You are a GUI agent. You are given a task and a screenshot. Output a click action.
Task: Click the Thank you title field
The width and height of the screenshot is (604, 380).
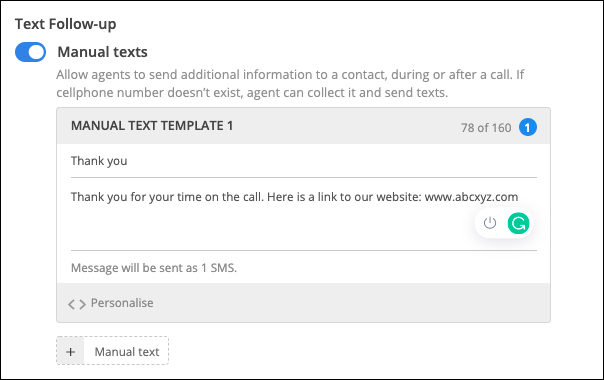[304, 161]
